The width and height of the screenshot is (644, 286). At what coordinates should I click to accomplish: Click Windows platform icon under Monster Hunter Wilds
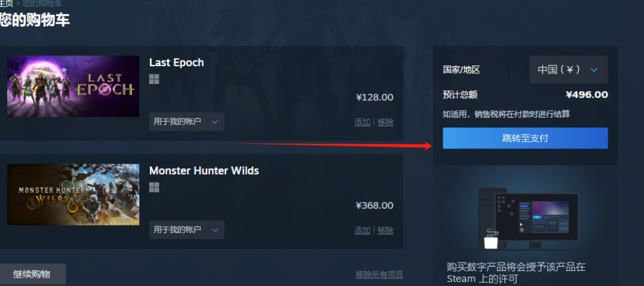[x=154, y=187]
